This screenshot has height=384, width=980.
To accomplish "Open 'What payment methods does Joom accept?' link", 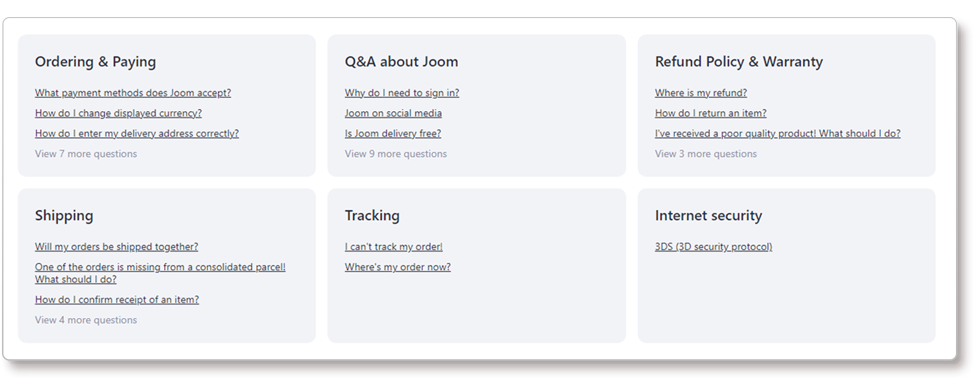I will (x=133, y=93).
